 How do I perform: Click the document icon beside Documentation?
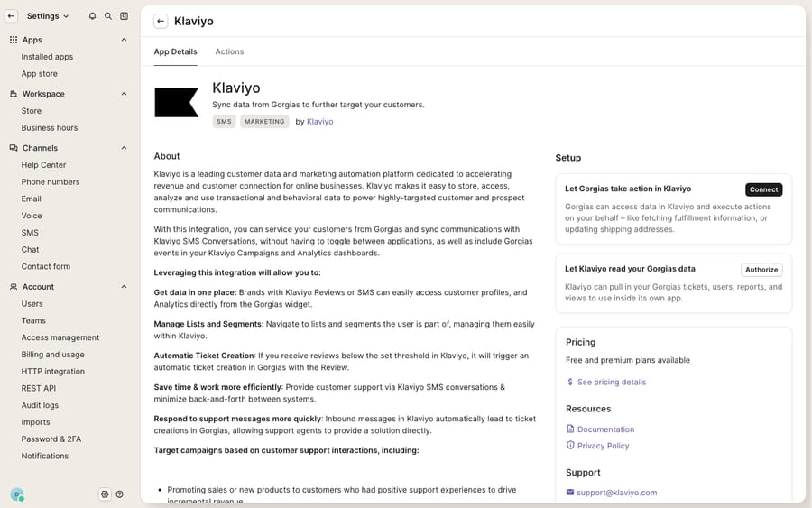pos(570,429)
